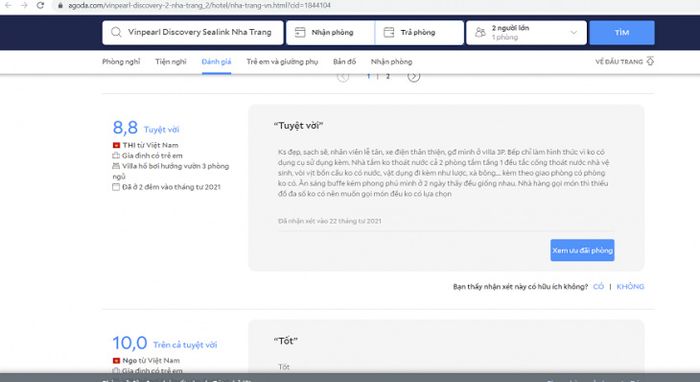Expand the 2 người lớn occupancy chevron
Viewport: 700px width, 382px height.
(x=574, y=32)
